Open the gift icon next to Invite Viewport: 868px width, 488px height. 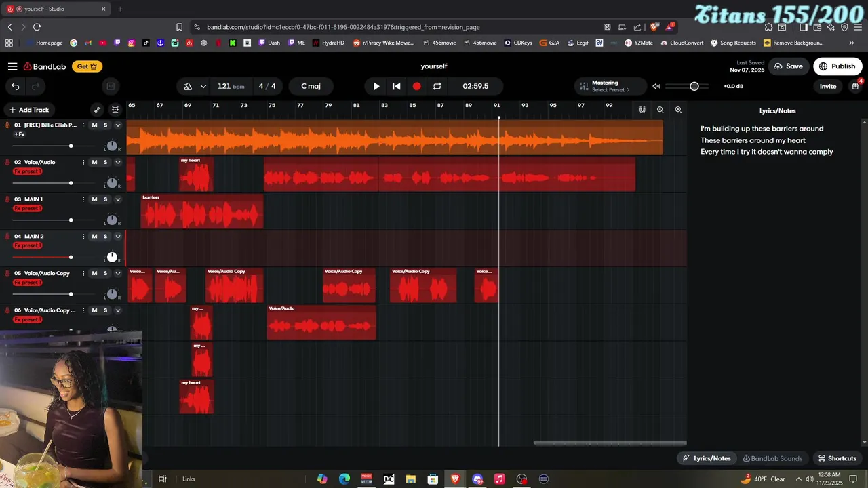855,86
